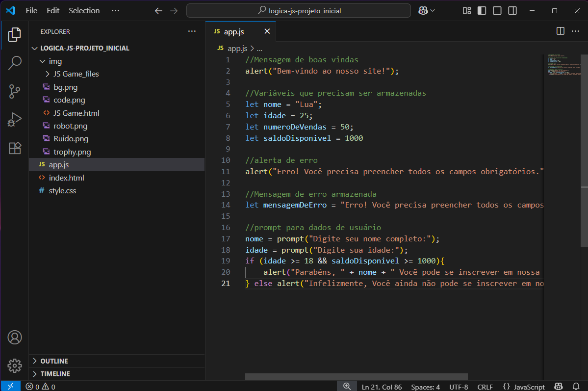
Task: Close the app.js editor tab
Action: point(267,31)
